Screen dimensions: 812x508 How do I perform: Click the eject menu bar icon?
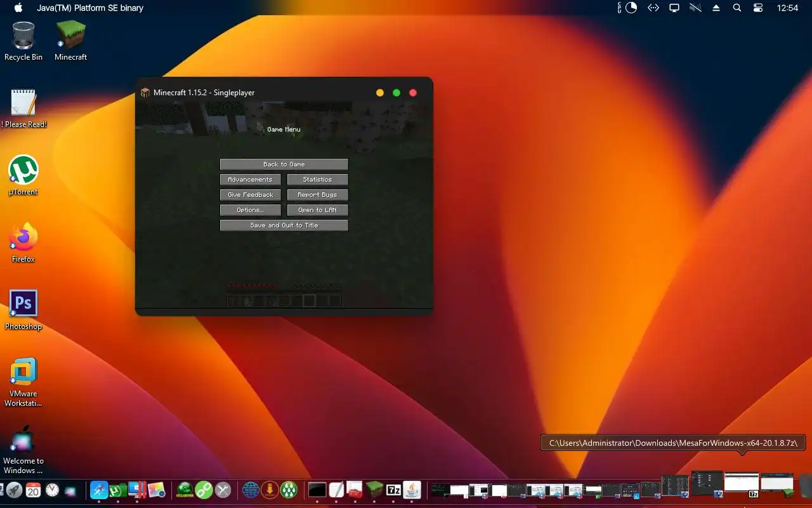pos(716,8)
